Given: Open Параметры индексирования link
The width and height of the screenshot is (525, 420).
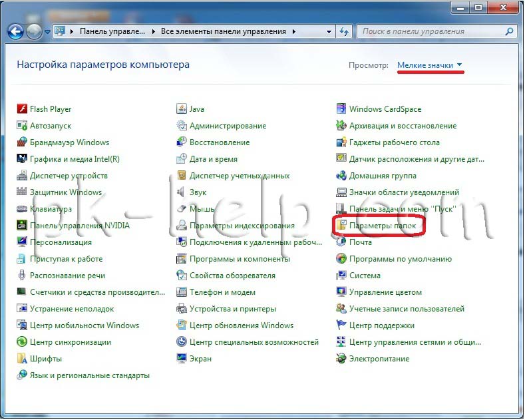Looking at the screenshot, I should [242, 226].
